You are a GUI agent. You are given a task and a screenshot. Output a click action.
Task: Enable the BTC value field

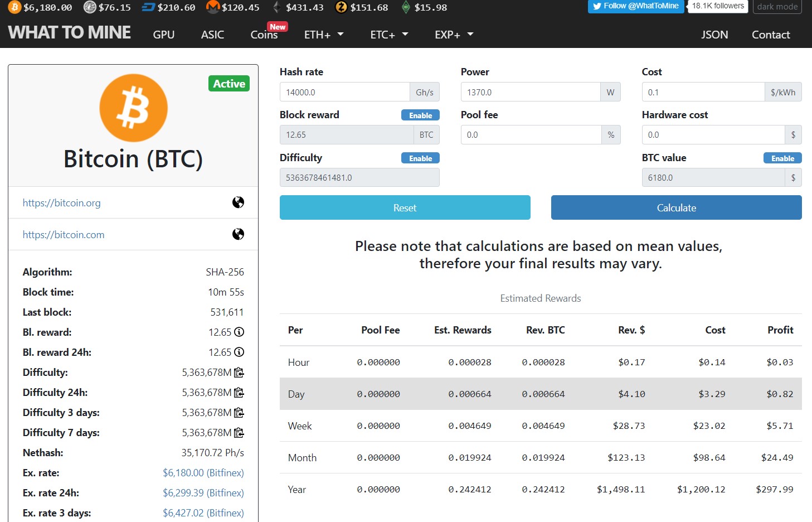(x=782, y=158)
